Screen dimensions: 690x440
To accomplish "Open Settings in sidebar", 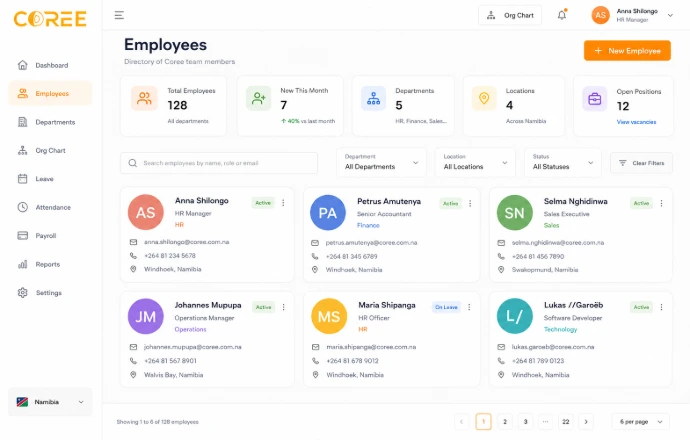I will click(x=50, y=293).
